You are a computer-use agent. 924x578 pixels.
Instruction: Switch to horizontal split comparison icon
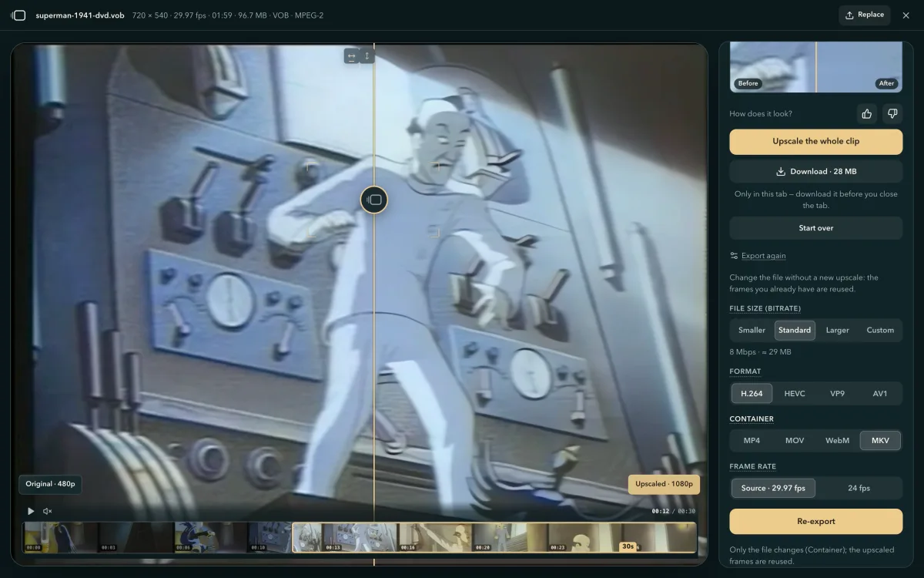[352, 55]
